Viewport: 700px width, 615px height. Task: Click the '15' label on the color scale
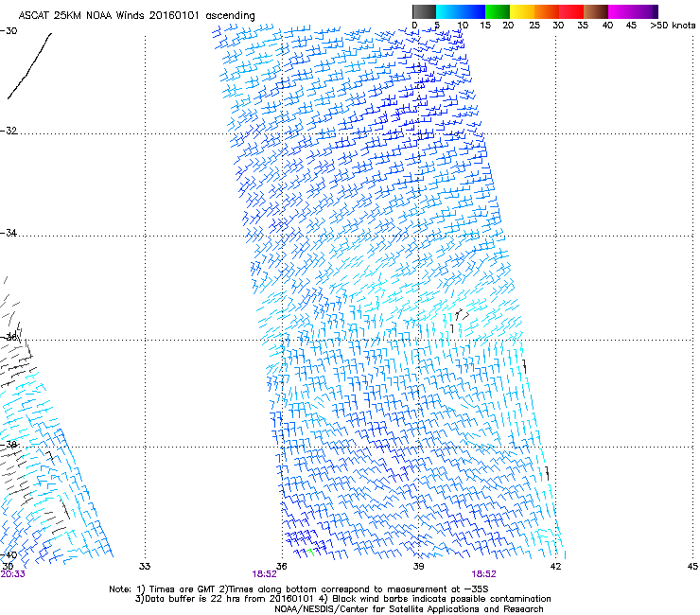click(485, 26)
